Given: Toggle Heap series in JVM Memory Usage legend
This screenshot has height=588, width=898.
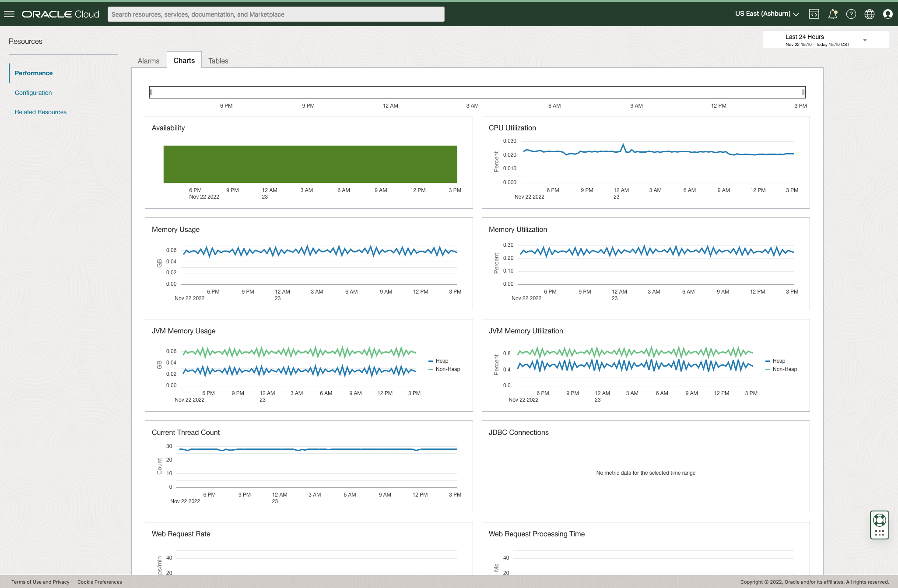Looking at the screenshot, I should coord(442,361).
